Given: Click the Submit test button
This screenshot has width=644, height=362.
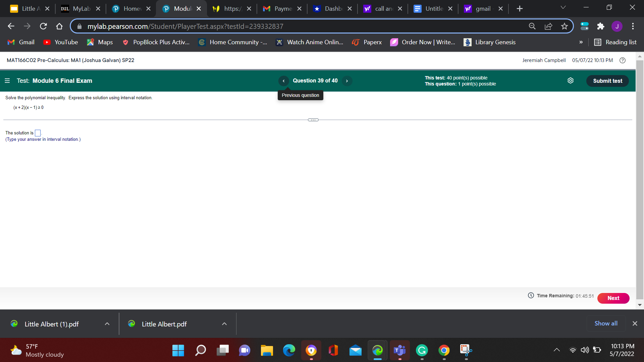Looking at the screenshot, I should (607, 81).
